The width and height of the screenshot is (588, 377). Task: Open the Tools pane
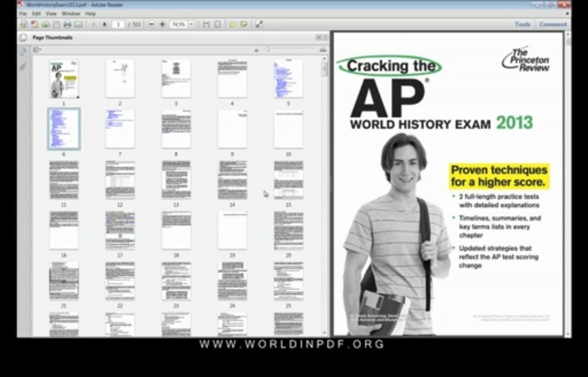(523, 25)
